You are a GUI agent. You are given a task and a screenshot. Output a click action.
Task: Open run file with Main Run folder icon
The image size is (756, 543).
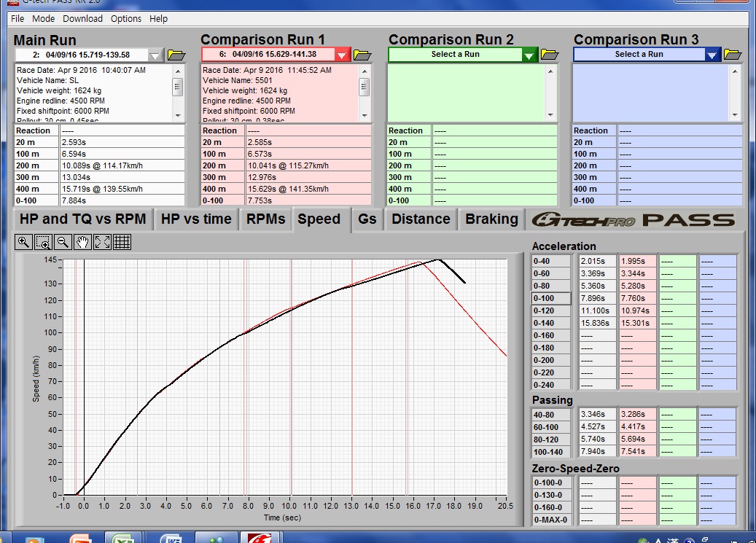pyautogui.click(x=176, y=55)
